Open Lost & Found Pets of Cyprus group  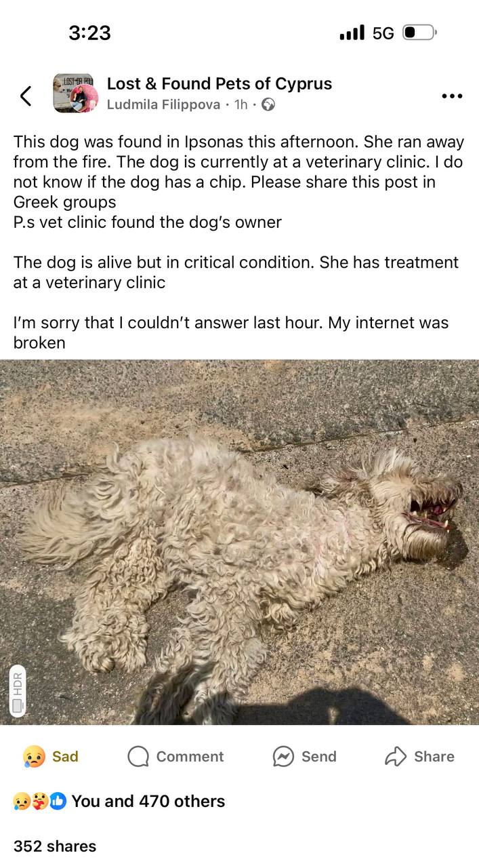tap(220, 83)
